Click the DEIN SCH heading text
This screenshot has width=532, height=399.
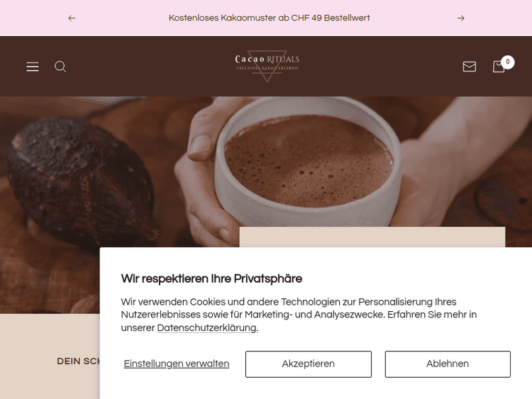pos(78,361)
